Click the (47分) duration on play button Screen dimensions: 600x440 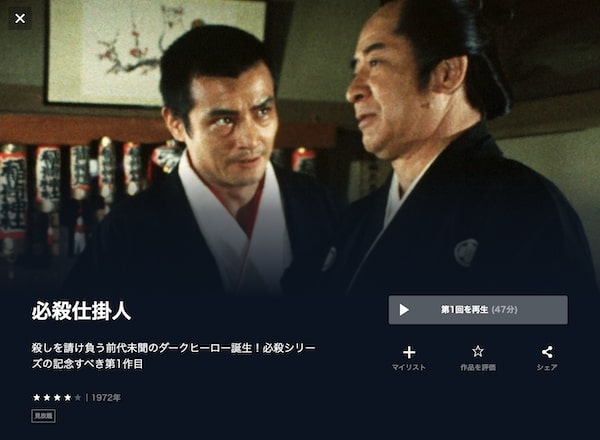click(504, 310)
